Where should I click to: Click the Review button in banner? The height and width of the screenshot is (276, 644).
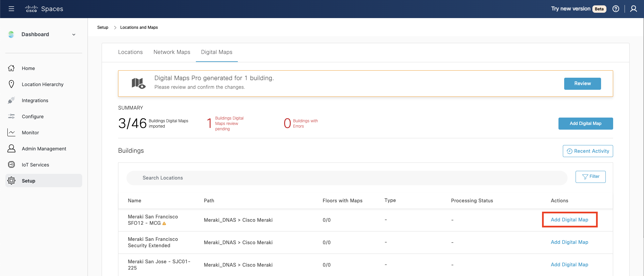(582, 84)
